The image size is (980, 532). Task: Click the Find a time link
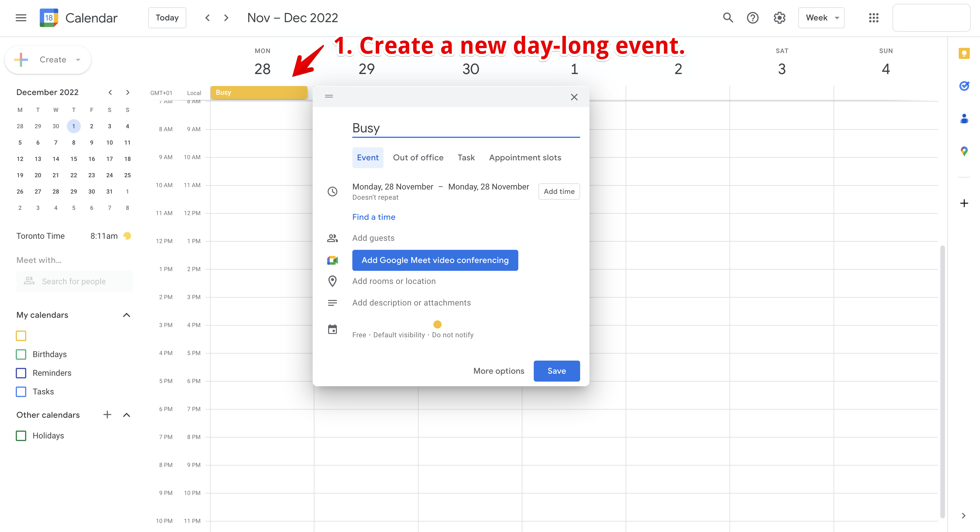click(373, 217)
